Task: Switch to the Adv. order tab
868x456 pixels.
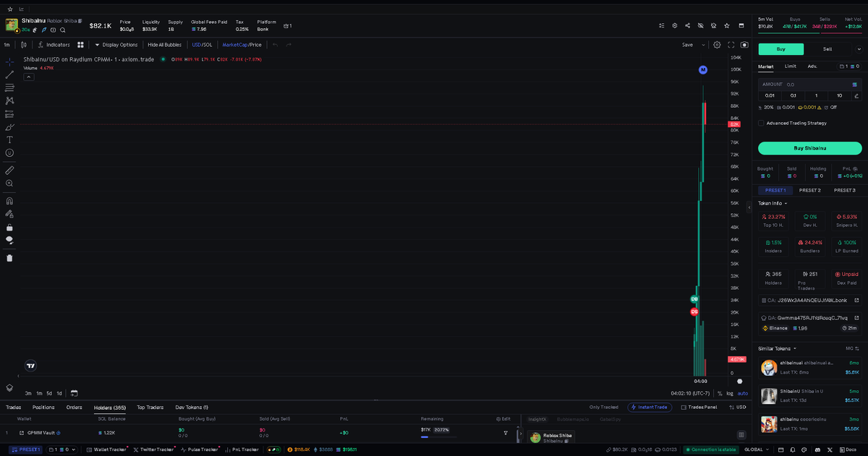Action: [x=812, y=66]
